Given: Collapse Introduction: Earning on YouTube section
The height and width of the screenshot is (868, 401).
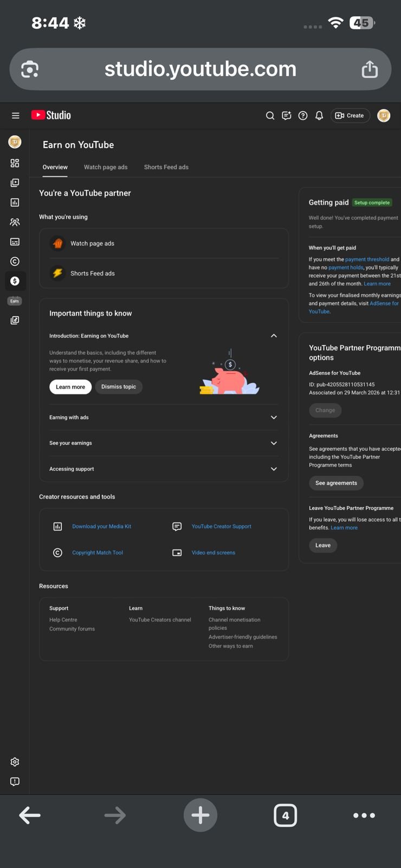Looking at the screenshot, I should [274, 336].
